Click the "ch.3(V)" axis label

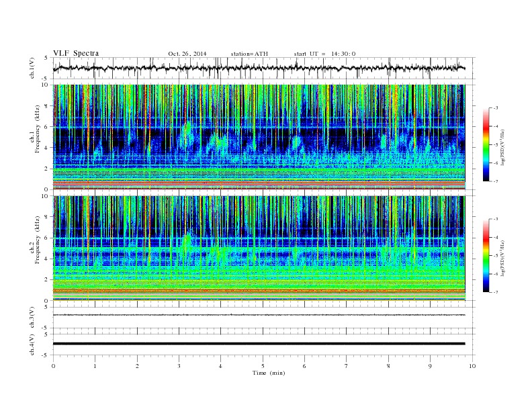[32, 318]
